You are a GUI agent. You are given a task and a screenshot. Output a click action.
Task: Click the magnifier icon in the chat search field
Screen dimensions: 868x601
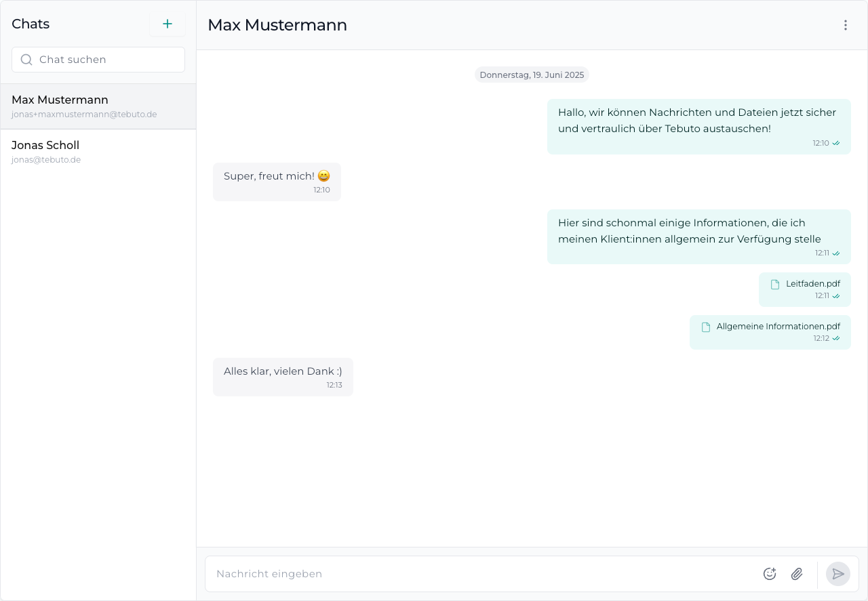26,60
